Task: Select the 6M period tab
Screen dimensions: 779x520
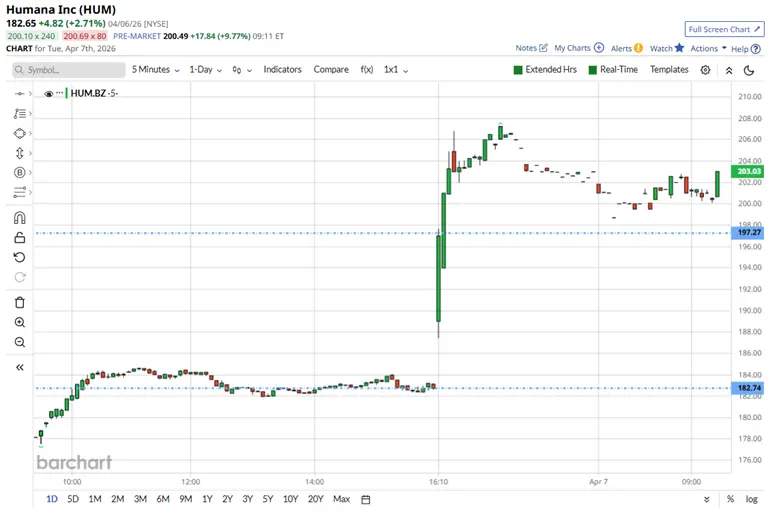Action: click(x=163, y=499)
